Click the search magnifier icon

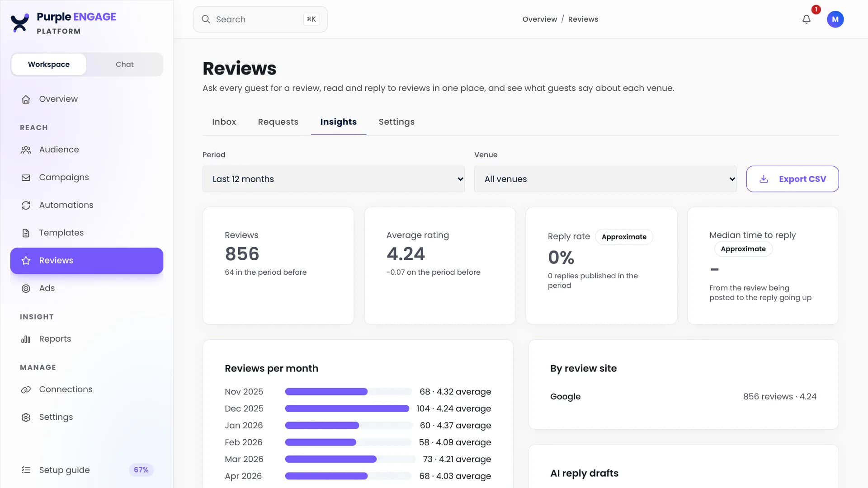pyautogui.click(x=206, y=19)
